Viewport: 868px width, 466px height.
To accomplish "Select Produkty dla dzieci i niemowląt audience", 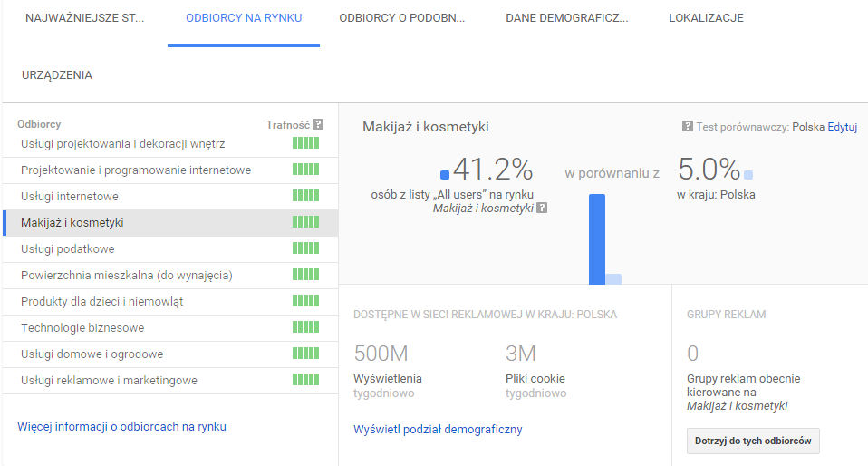I will pyautogui.click(x=101, y=301).
